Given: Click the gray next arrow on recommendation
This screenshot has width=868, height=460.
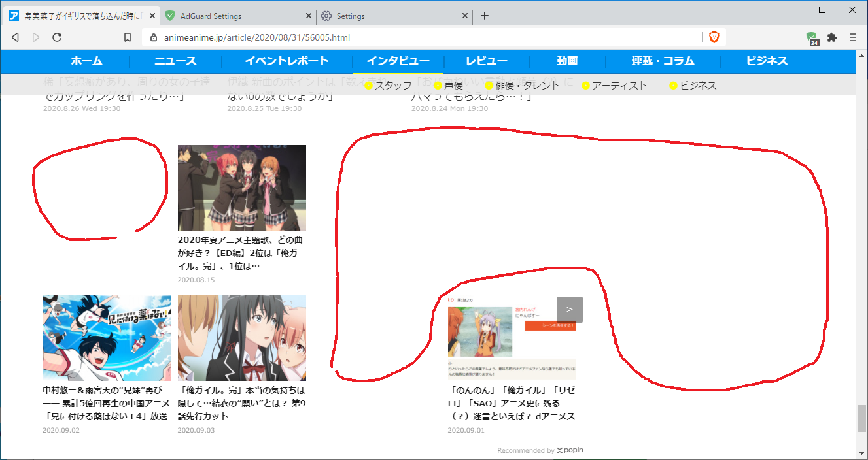Looking at the screenshot, I should click(x=570, y=309).
